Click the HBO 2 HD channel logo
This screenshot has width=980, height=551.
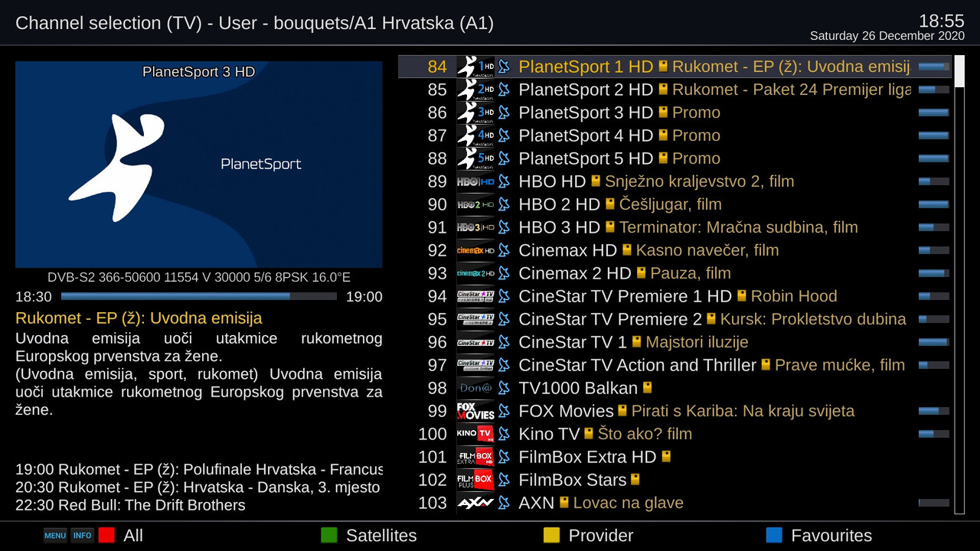click(x=475, y=204)
